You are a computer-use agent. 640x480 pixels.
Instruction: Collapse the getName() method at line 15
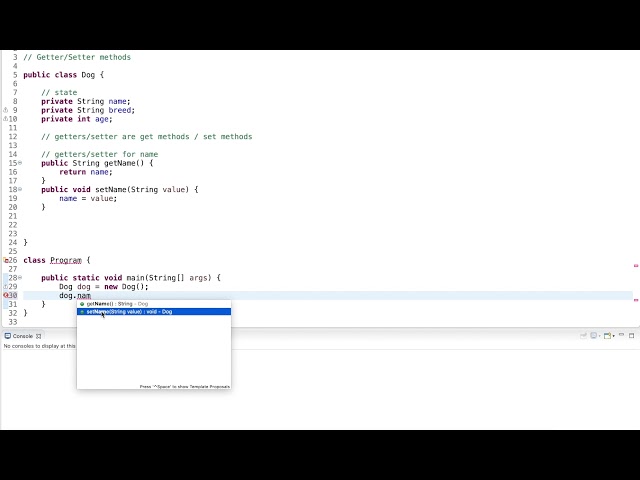(x=20, y=163)
